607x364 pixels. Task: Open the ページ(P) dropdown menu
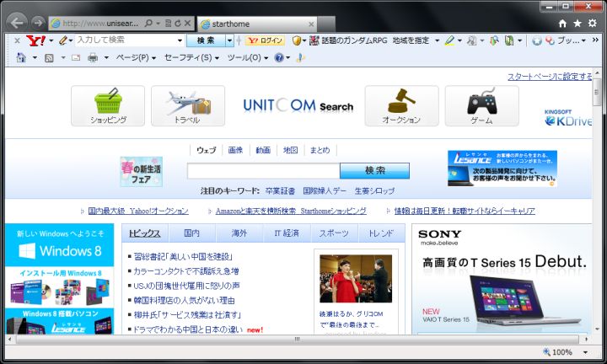(x=135, y=57)
